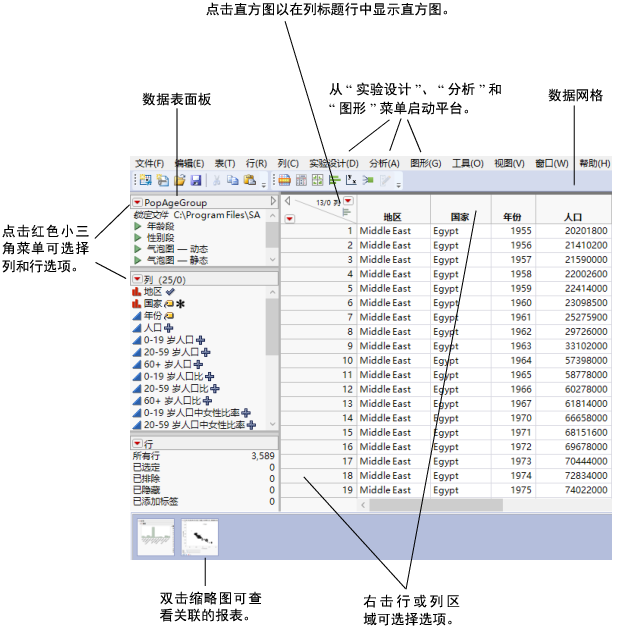Click the Distribution green bars toolbar icon

[334, 180]
